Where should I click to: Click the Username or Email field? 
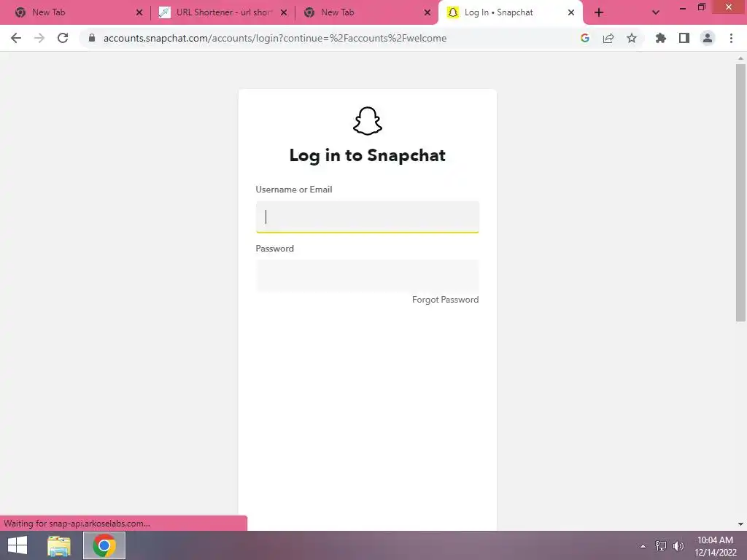point(368,217)
